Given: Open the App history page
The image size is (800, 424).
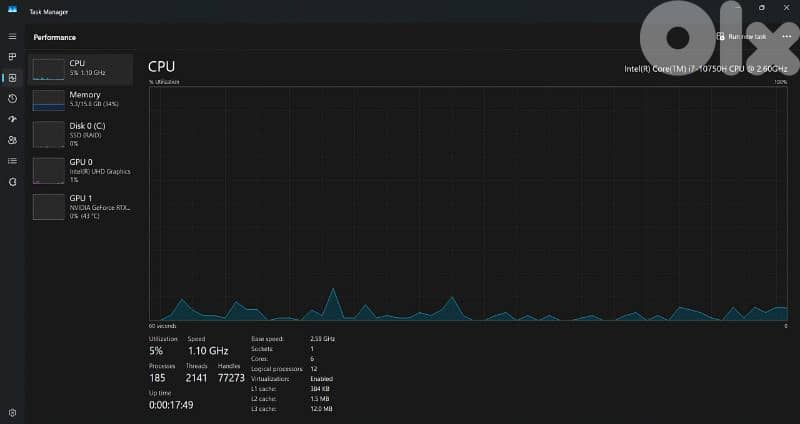Looking at the screenshot, I should tap(12, 98).
